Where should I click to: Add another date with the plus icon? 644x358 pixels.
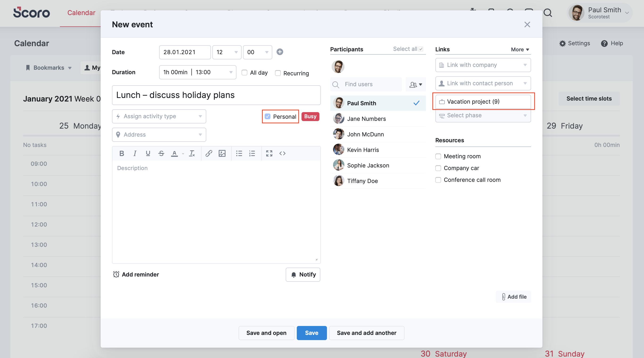(x=280, y=52)
